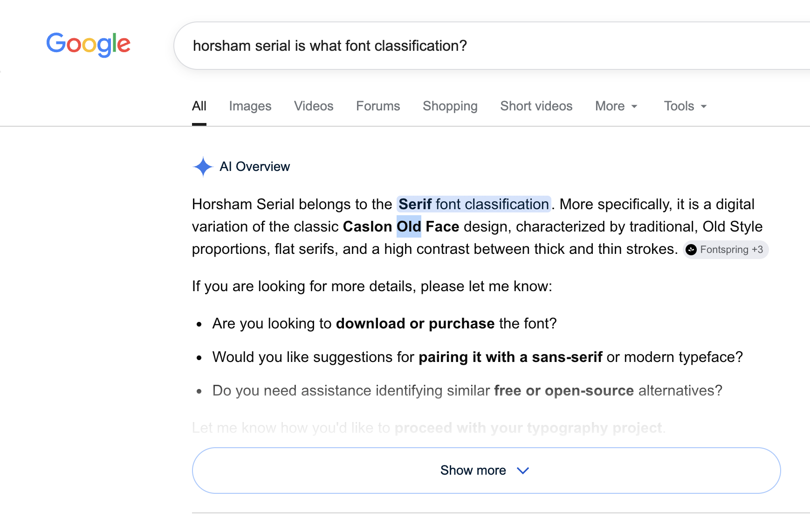This screenshot has width=810, height=532.
Task: Open the Shopping tab
Action: click(x=450, y=106)
